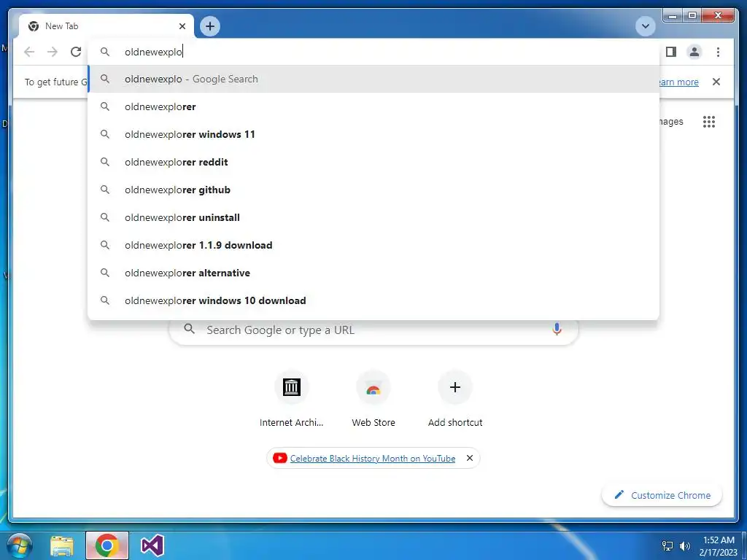
Task: Click the Chrome taskbar icon
Action: tap(107, 545)
